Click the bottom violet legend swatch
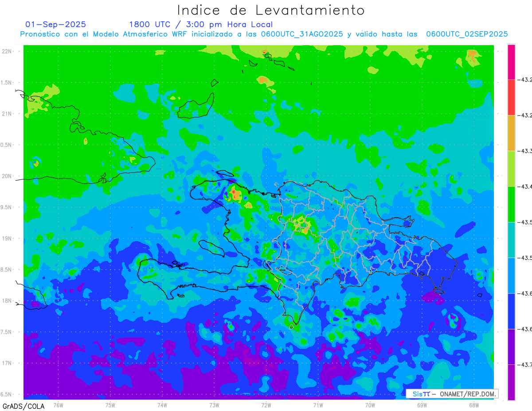The width and height of the screenshot is (532, 411). tap(511, 382)
